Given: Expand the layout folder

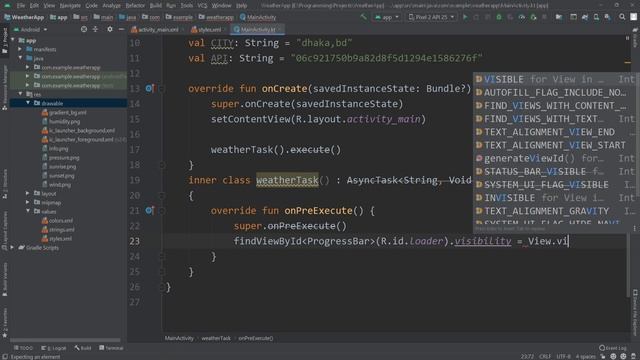Looking at the screenshot, I should pos(28,193).
